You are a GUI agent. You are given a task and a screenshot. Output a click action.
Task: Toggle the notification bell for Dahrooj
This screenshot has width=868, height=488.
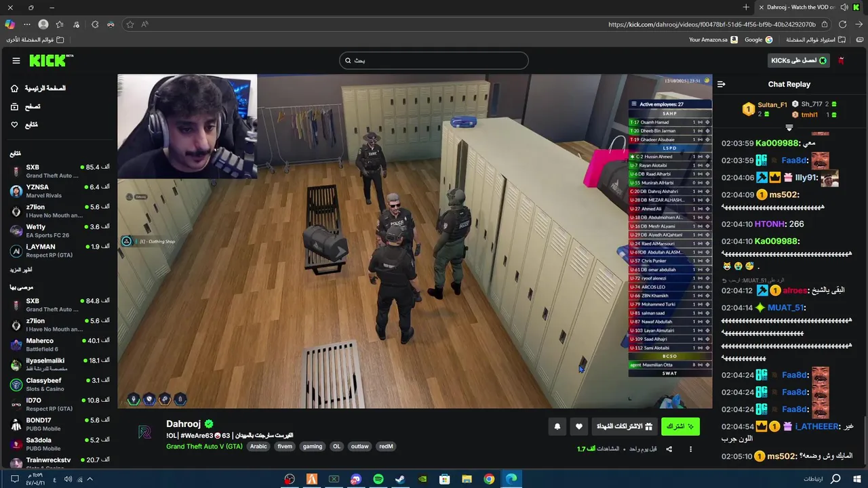(x=557, y=426)
